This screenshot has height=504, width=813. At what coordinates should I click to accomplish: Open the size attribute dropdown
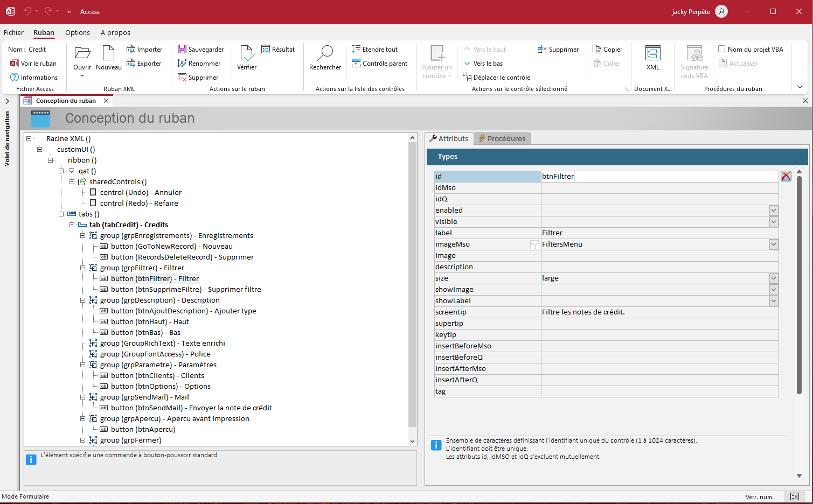point(774,278)
